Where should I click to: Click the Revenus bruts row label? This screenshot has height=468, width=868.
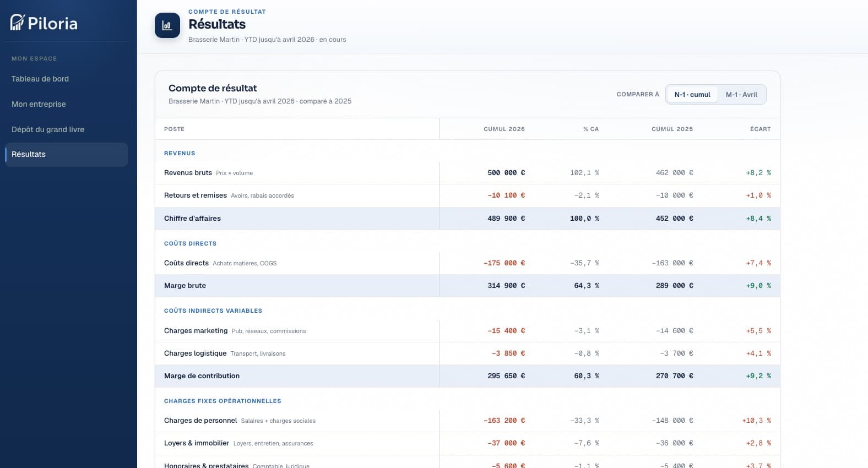coord(188,173)
